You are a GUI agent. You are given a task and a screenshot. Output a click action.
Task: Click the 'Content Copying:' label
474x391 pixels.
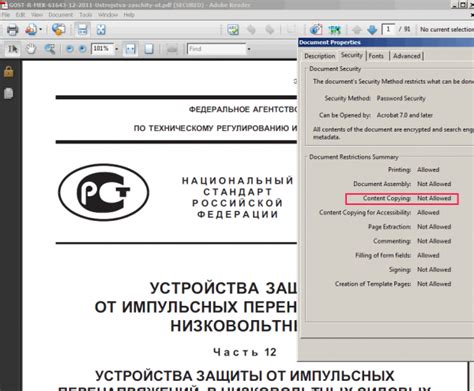[x=387, y=198]
